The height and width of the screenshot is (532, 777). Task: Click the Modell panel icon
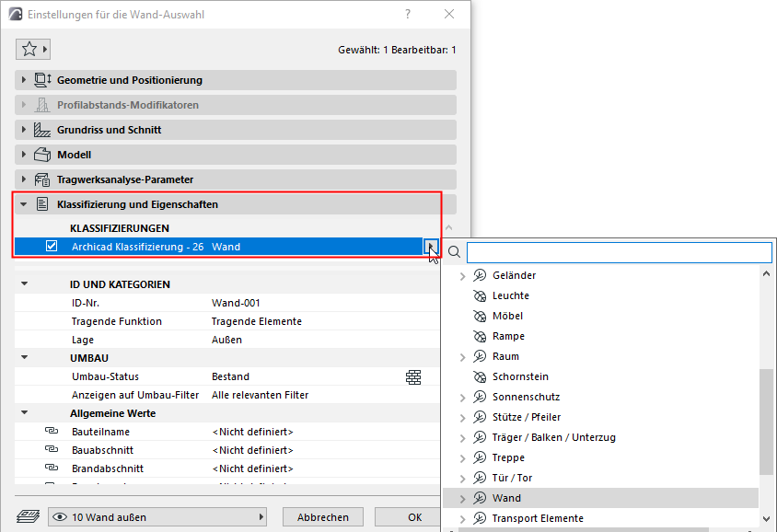[42, 155]
